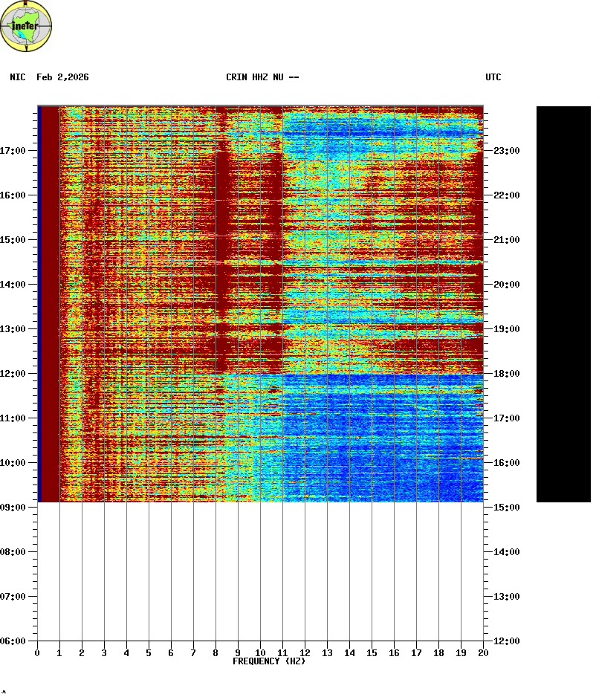Image resolution: width=596 pixels, height=700 pixels.
Task: Select the 06:00 local time marker
Action: (x=13, y=641)
